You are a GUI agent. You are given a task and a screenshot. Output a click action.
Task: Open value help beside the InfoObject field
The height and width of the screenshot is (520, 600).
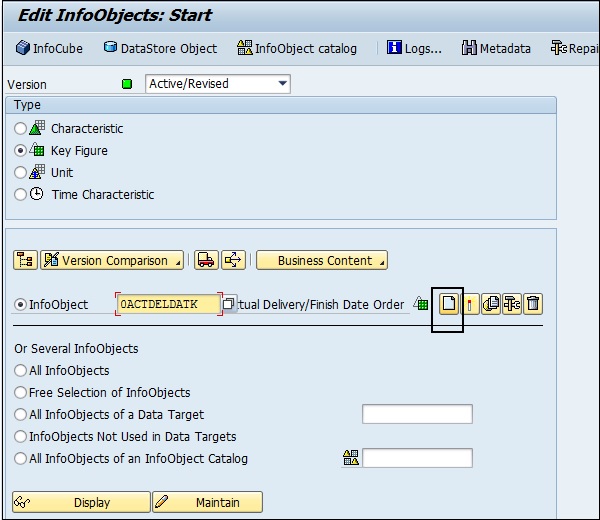[228, 304]
